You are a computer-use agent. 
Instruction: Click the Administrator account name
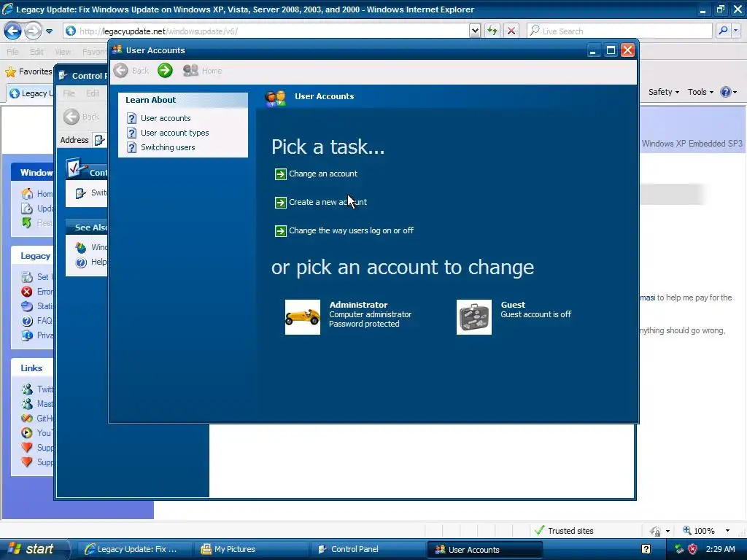358,305
